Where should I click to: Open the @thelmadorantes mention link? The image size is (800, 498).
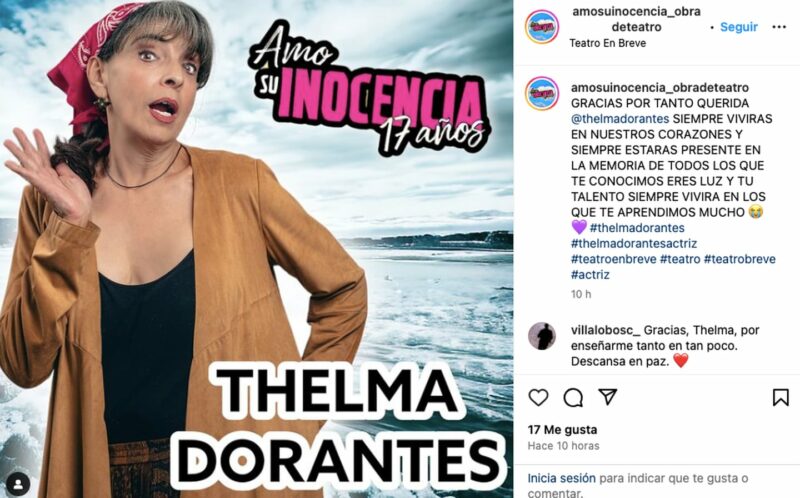pyautogui.click(x=620, y=119)
